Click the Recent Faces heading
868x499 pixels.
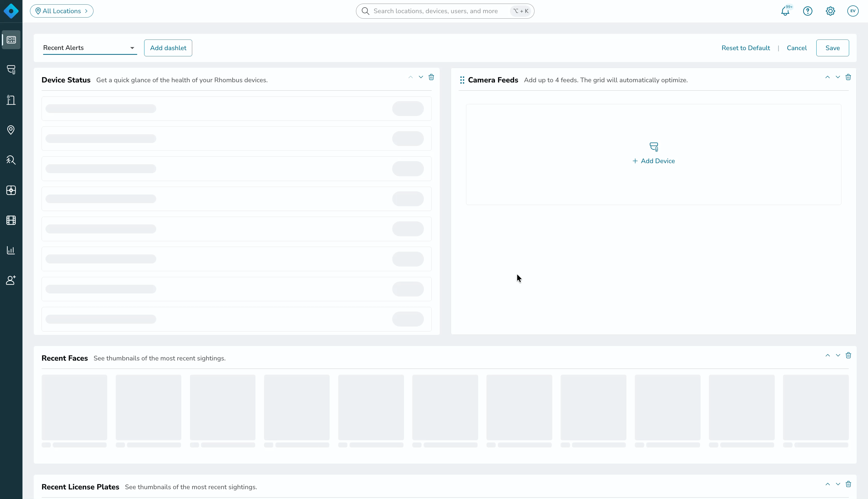click(x=65, y=359)
